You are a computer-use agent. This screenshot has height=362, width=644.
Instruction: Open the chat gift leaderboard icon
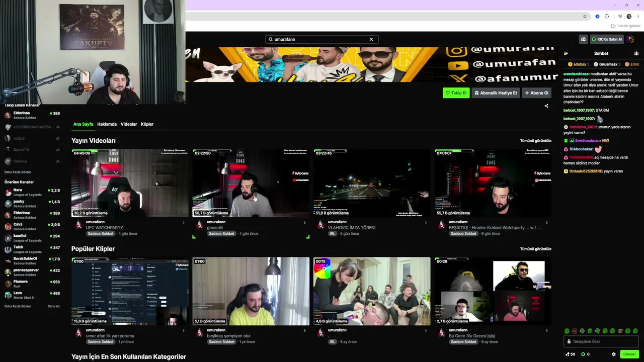[636, 53]
